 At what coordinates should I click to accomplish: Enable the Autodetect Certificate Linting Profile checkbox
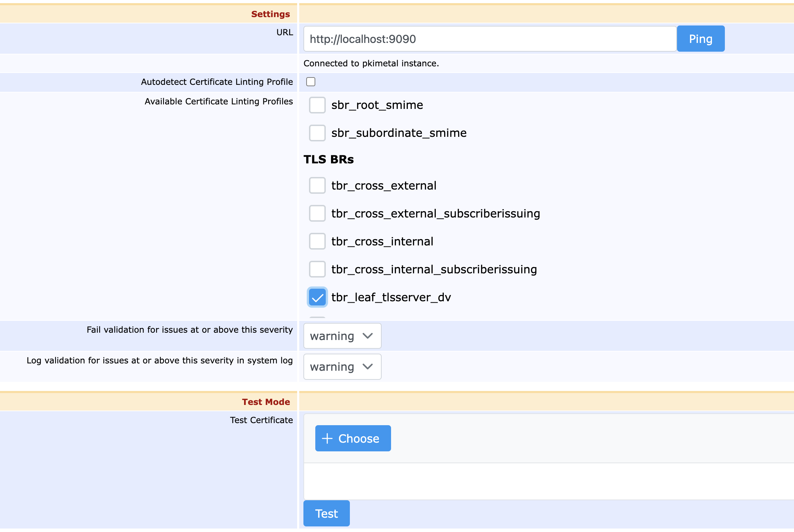pyautogui.click(x=310, y=81)
